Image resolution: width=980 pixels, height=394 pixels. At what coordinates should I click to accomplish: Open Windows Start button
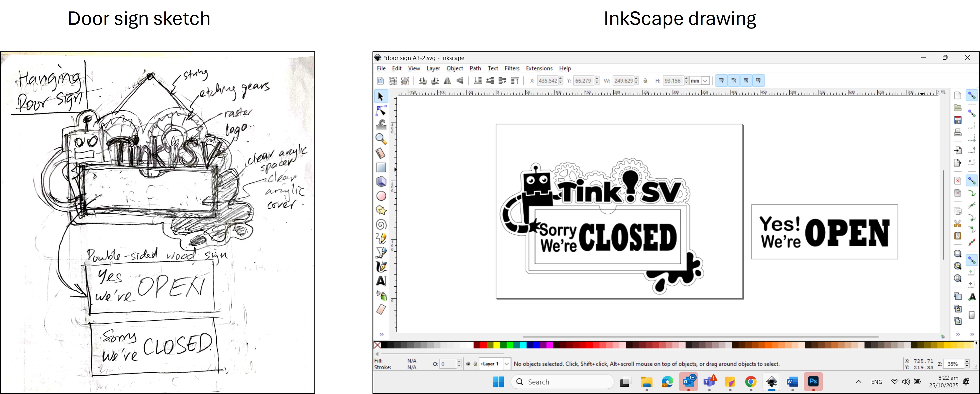tap(498, 382)
